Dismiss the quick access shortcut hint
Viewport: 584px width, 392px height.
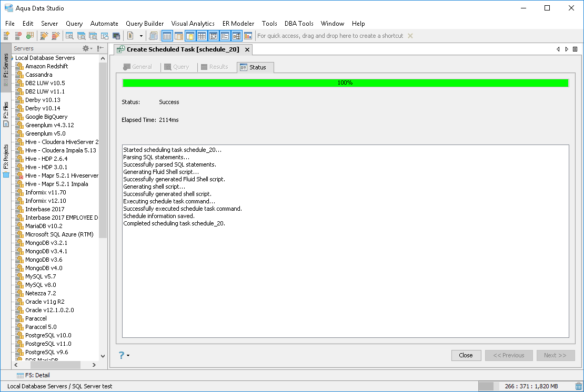[410, 36]
